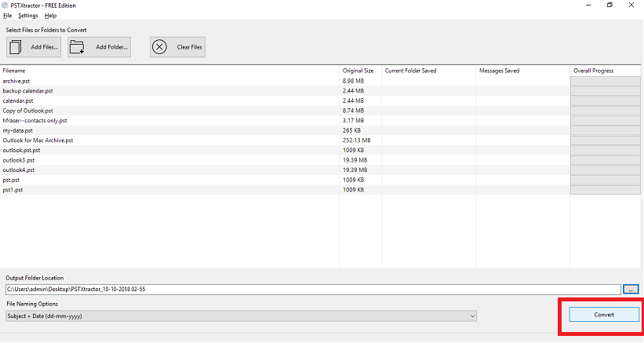
Task: Click the Overall Progress column header
Action: pyautogui.click(x=594, y=71)
